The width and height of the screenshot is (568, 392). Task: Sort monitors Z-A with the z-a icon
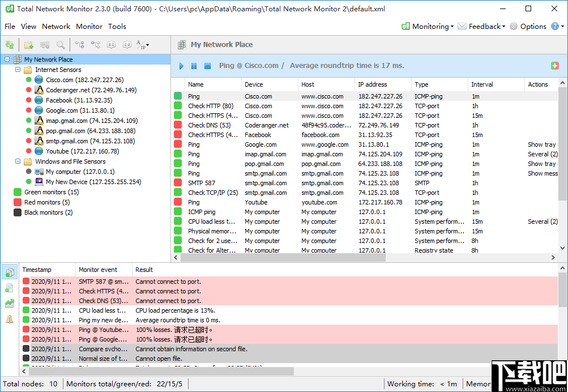[x=127, y=45]
